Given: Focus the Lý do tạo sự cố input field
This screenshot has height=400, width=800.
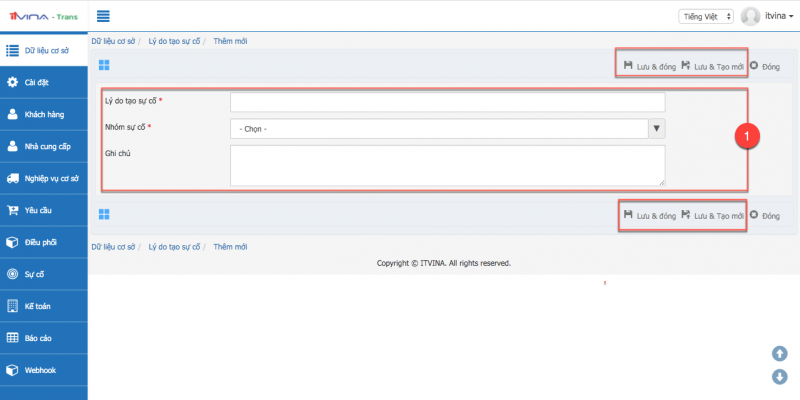Looking at the screenshot, I should coord(447,102).
